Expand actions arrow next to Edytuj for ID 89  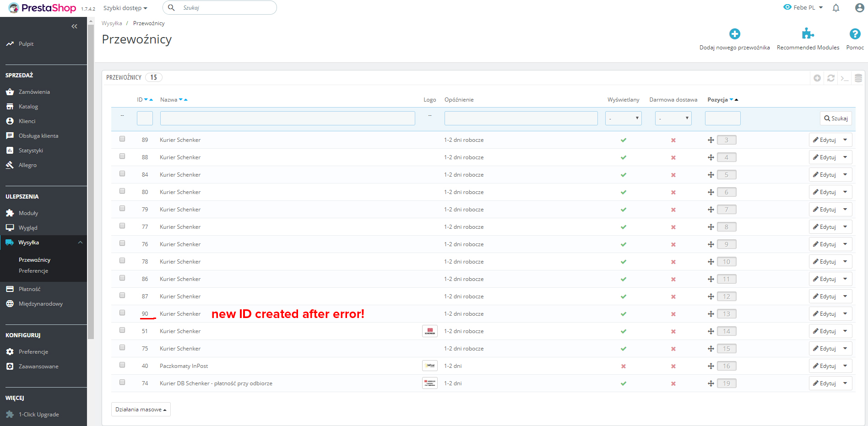[845, 140]
